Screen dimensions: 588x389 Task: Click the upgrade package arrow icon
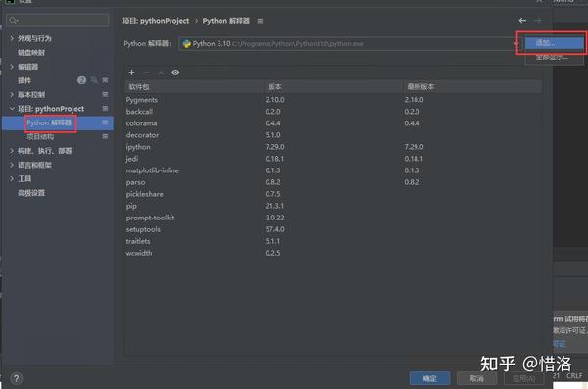161,73
